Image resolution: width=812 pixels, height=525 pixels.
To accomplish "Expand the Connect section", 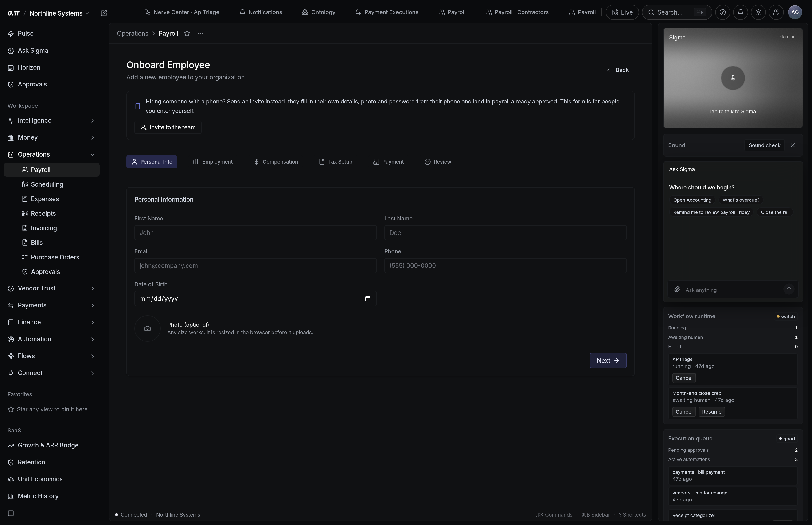I will coord(51,373).
